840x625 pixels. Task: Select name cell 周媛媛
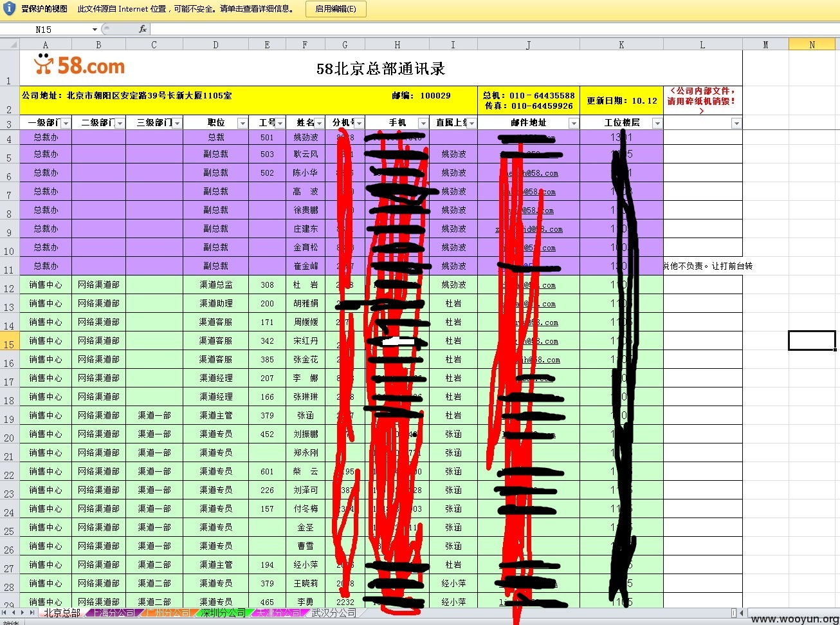[306, 322]
